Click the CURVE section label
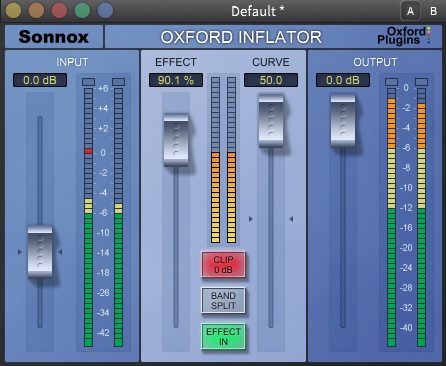Screen dimensions: 446x366 click(271, 62)
